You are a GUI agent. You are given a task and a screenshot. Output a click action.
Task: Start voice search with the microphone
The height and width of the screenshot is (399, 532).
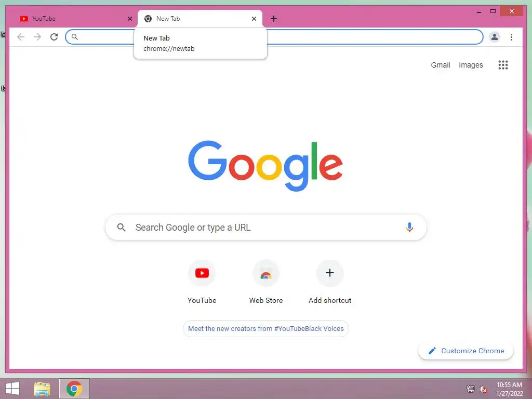(x=409, y=228)
